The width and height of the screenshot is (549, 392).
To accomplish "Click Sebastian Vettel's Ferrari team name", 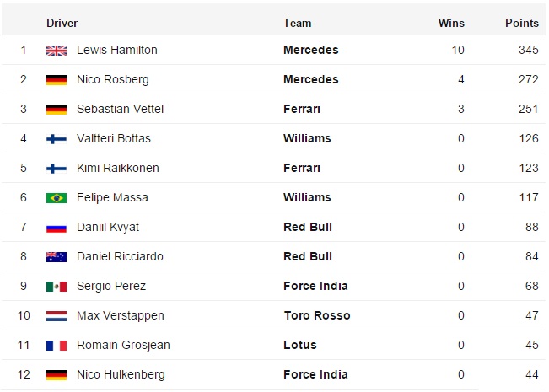I will point(302,110).
